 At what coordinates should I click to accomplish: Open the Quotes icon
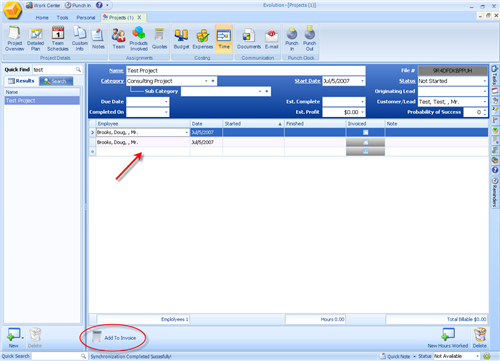click(x=159, y=39)
